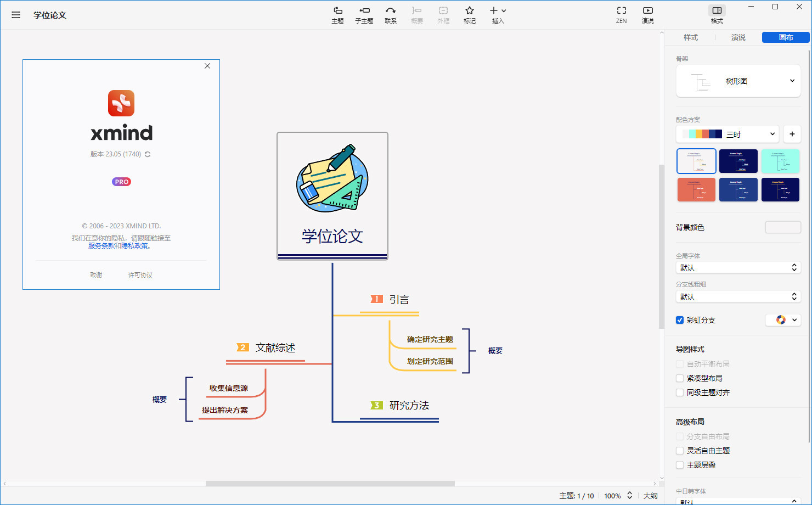This screenshot has height=505, width=812.
Task: Switch to the 样式 style tab
Action: [x=691, y=37]
